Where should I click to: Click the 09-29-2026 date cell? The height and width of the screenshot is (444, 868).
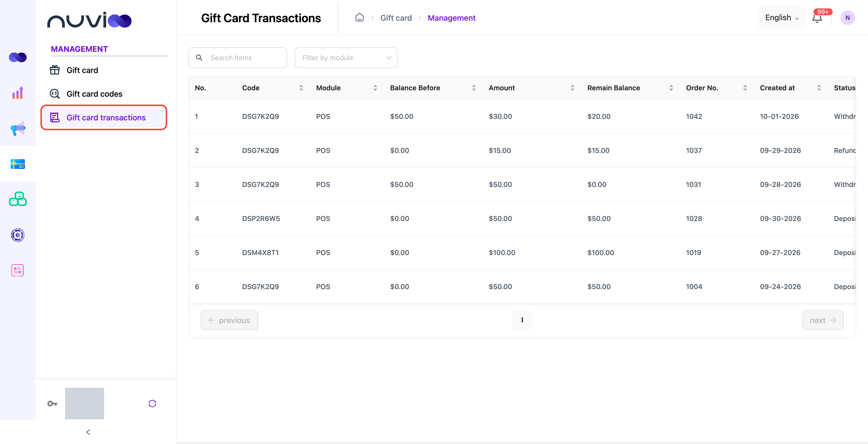pos(780,150)
